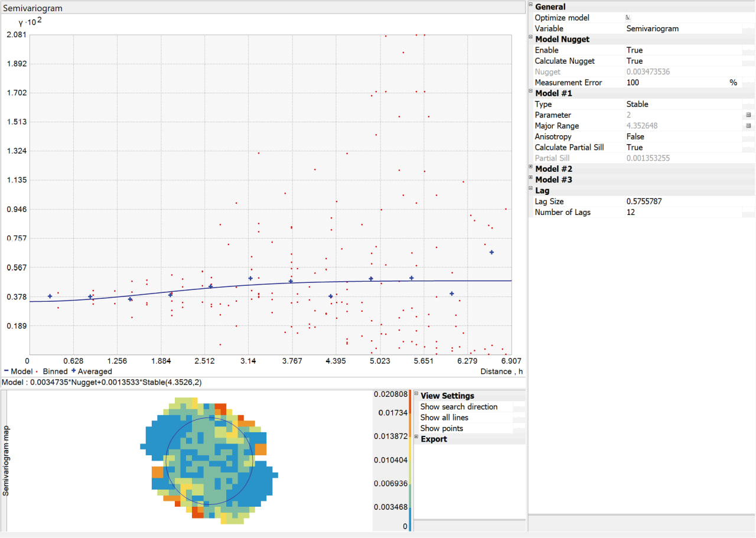756x538 pixels.
Task: Collapse the View Settings section
Action: [416, 396]
